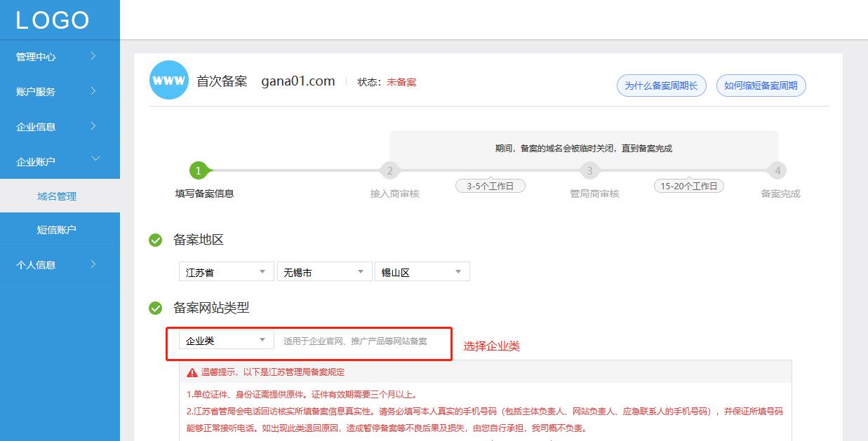The height and width of the screenshot is (441, 868).
Task: Click the 为什么备案周期长 button
Action: click(660, 85)
